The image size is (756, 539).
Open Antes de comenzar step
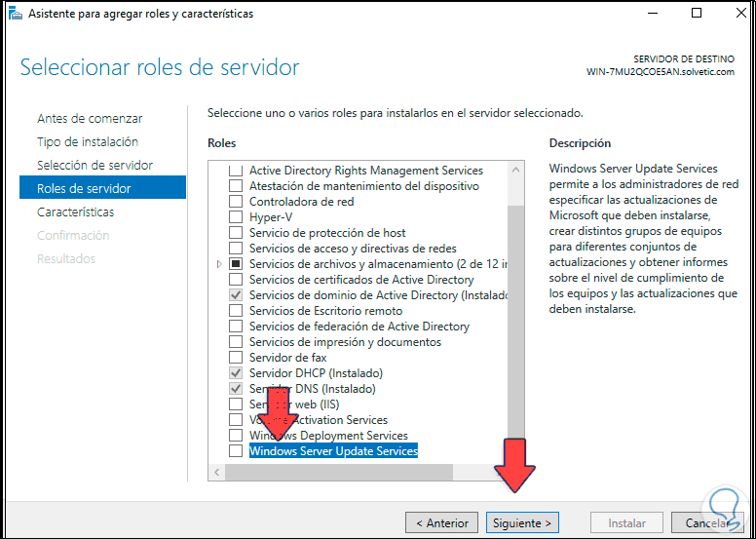(x=90, y=118)
